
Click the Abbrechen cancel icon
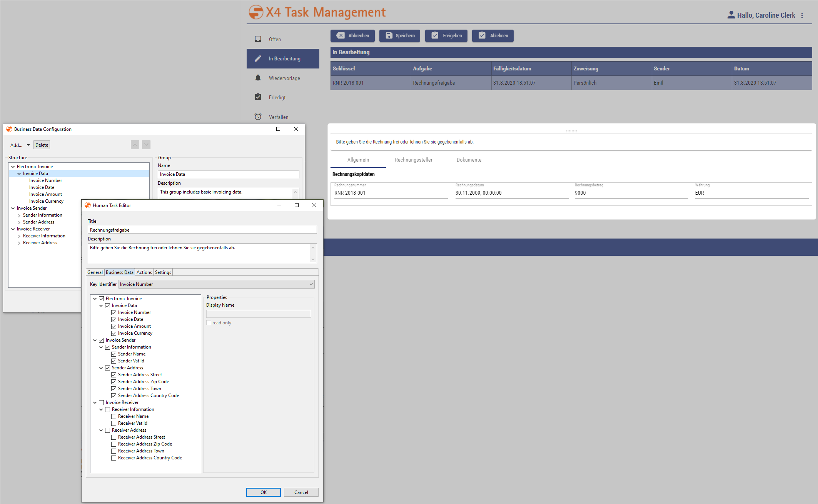(340, 35)
